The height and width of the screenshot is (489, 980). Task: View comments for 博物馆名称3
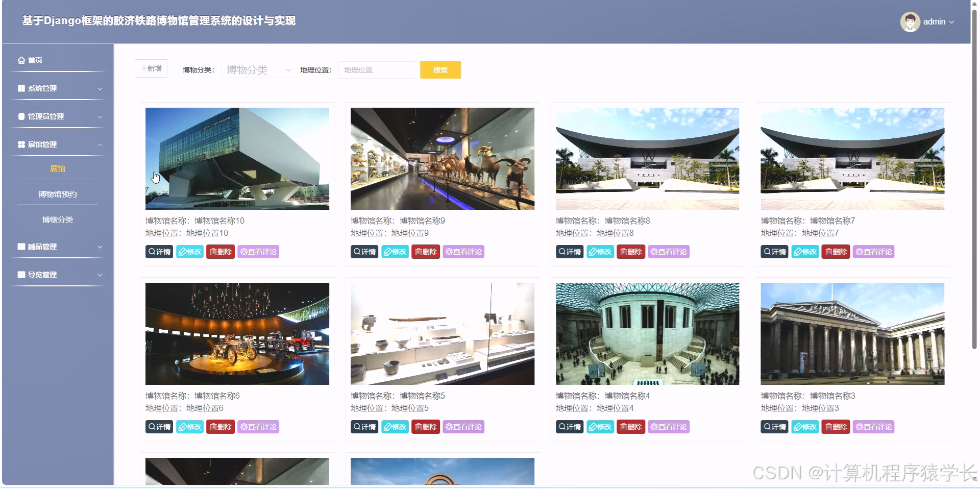click(x=874, y=427)
